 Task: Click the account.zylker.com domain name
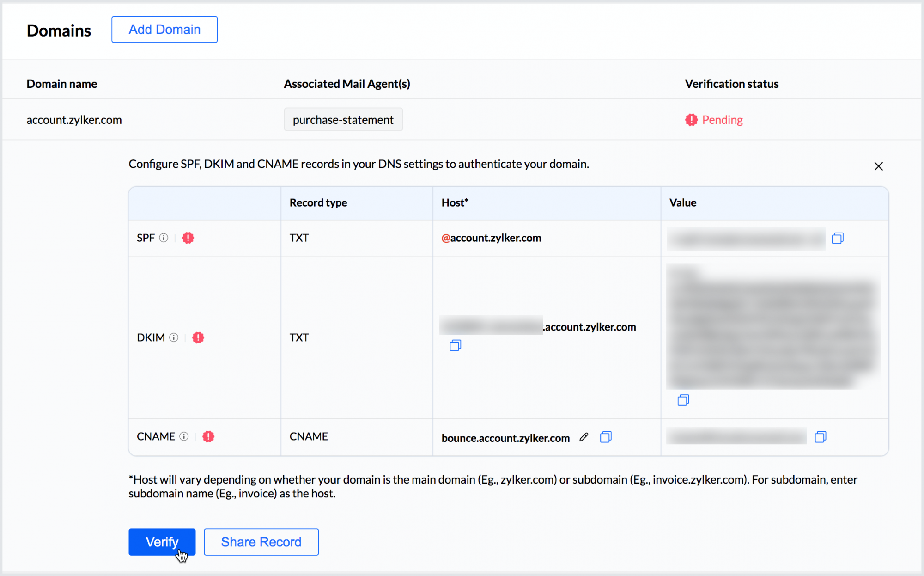coord(74,119)
